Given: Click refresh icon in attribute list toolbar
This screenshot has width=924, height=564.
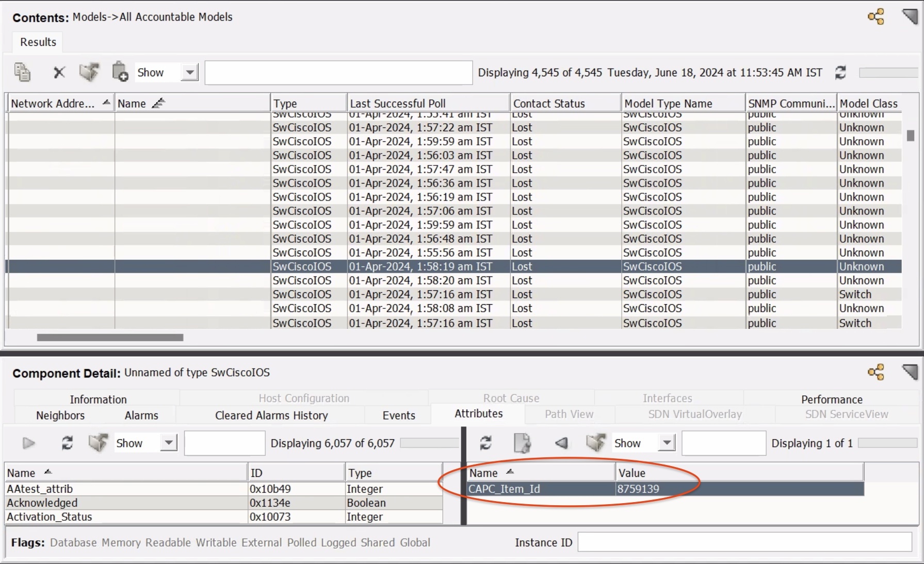Looking at the screenshot, I should coord(67,443).
